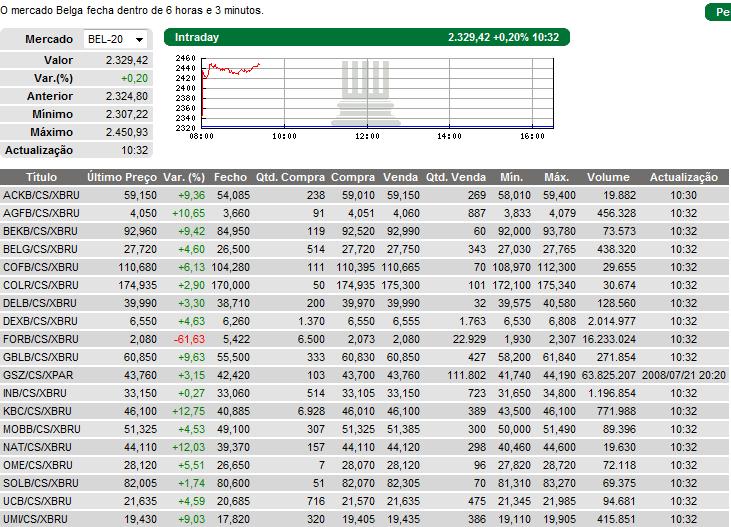Click GSZ volume 63.825.207
Screen dimensions: 731x527
tap(609, 375)
